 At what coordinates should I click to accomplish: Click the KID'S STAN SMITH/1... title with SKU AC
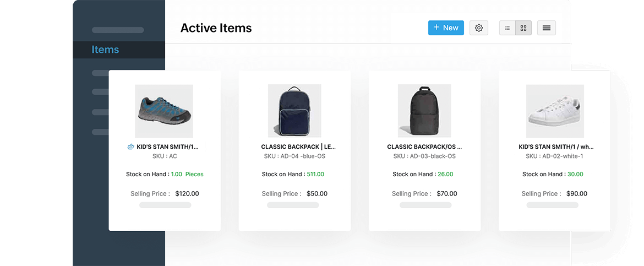[x=167, y=147]
